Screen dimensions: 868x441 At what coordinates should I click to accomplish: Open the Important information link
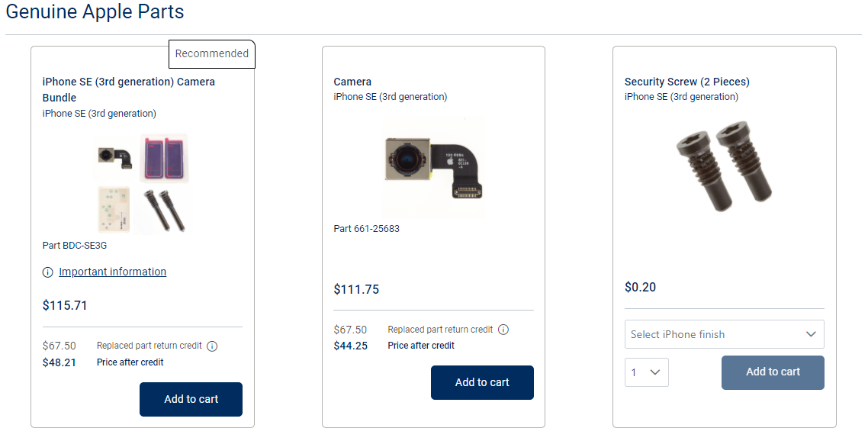(x=112, y=272)
